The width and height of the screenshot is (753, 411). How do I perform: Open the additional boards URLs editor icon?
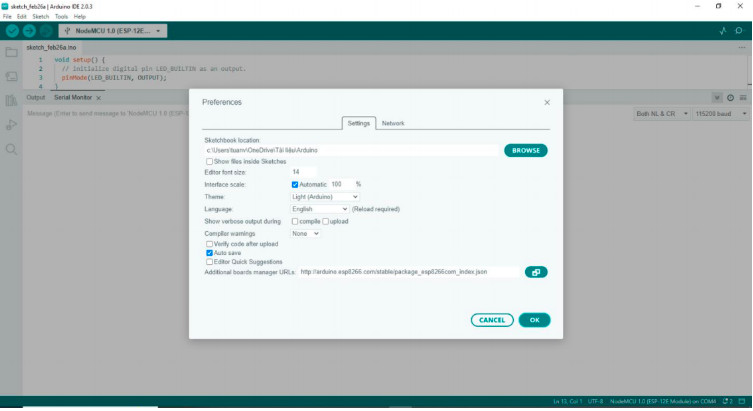[536, 272]
